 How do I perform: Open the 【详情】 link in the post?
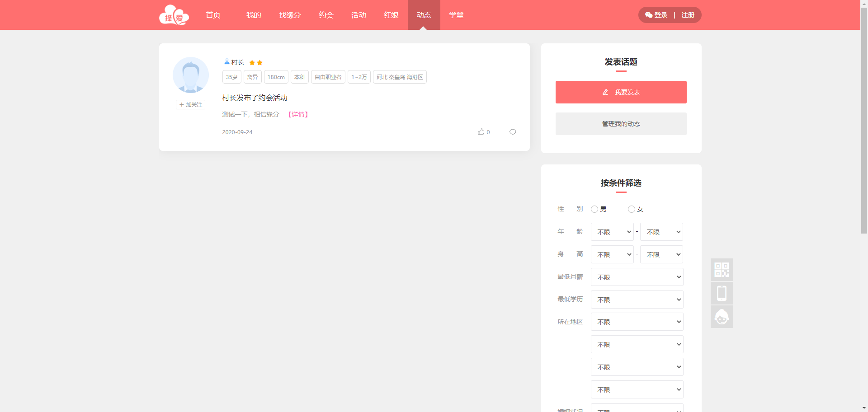tap(298, 115)
